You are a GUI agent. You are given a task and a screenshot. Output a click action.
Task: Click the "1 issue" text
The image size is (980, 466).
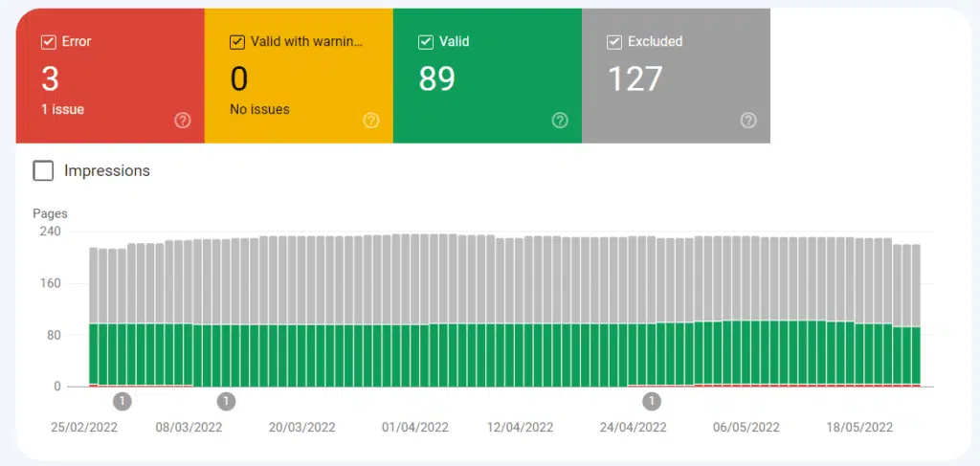62,109
